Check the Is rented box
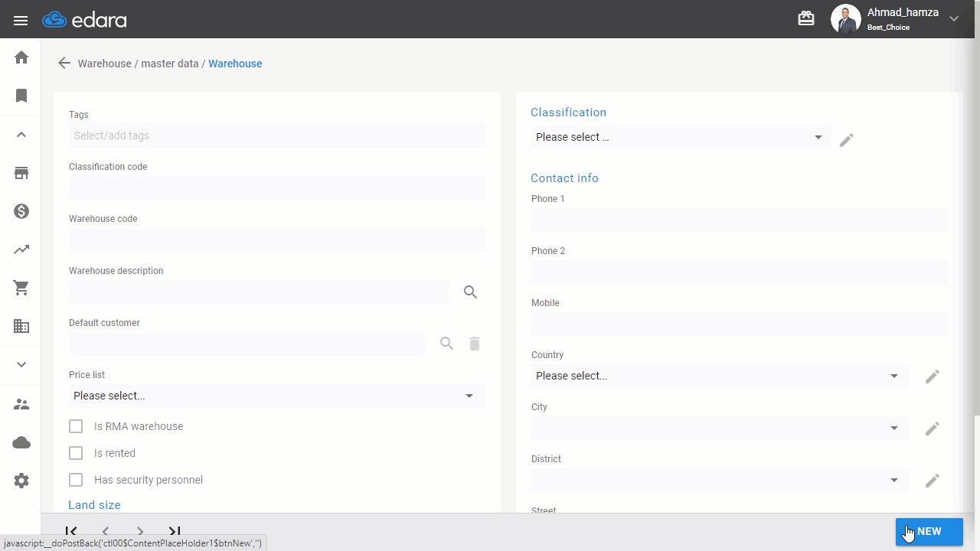This screenshot has width=980, height=551. [x=76, y=453]
